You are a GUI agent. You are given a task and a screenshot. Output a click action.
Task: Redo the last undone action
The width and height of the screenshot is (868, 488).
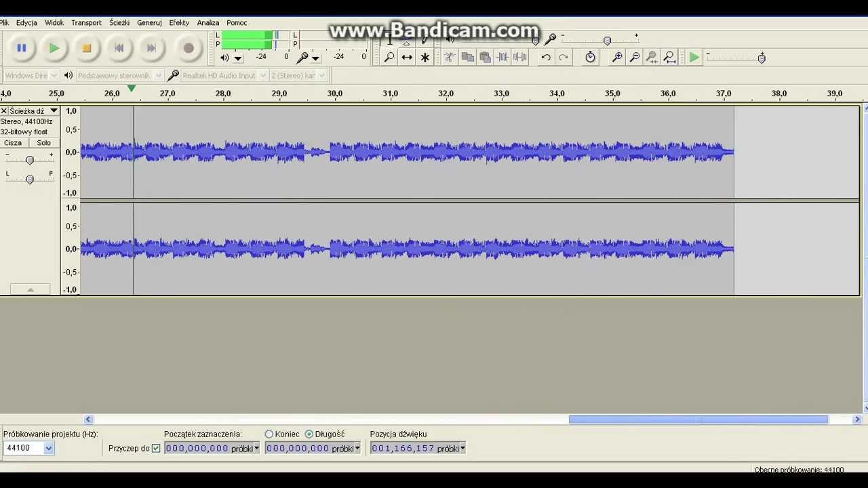[564, 58]
